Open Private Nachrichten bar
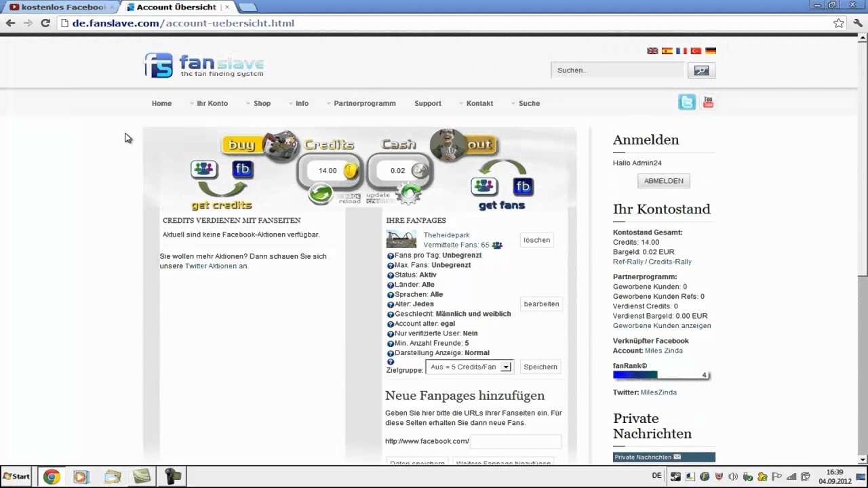868x488 pixels. pos(664,457)
